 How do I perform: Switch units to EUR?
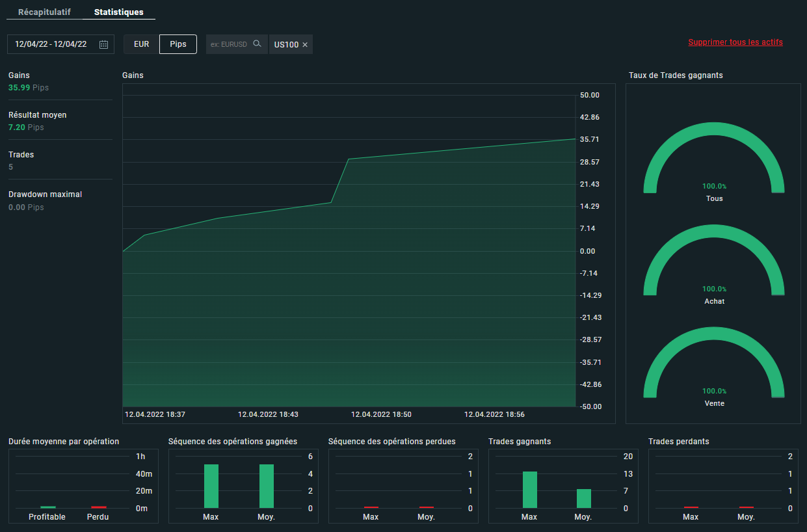(x=141, y=44)
